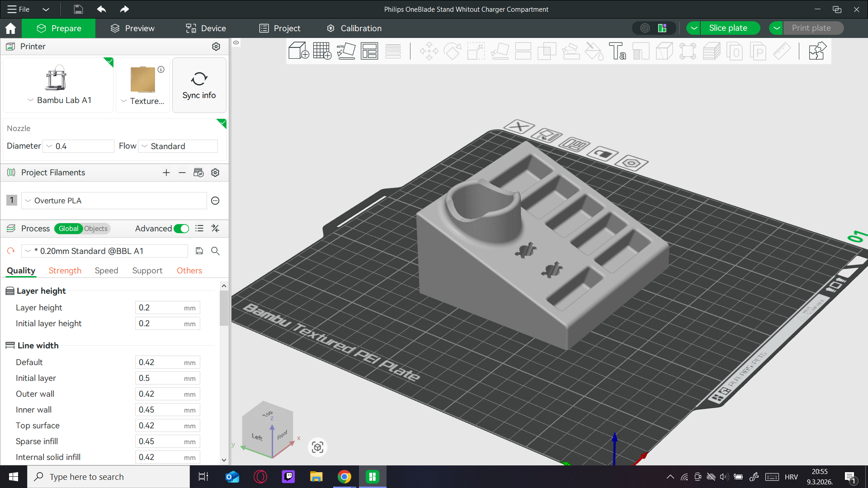
Task: Save the process preset icon
Action: click(x=199, y=251)
